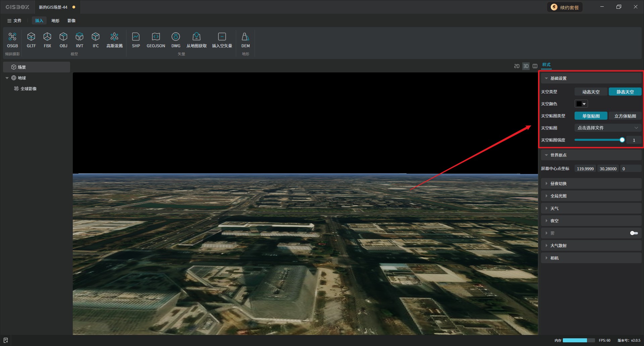644x346 pixels.
Task: Click the RVT model import icon
Action: click(79, 40)
